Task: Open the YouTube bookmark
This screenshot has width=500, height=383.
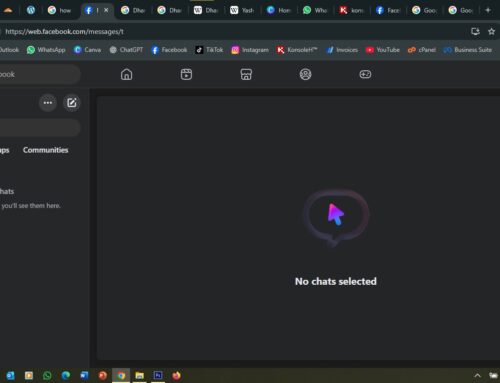Action: click(383, 50)
